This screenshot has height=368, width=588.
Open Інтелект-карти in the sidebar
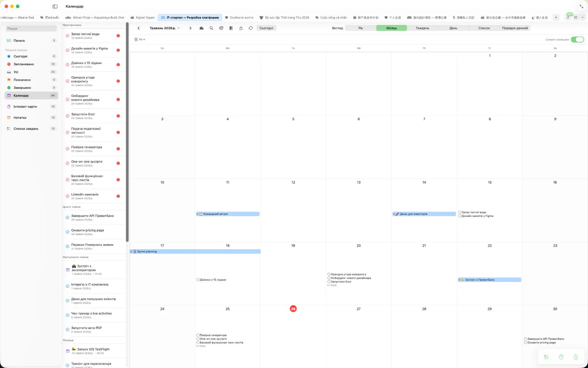pos(31,107)
